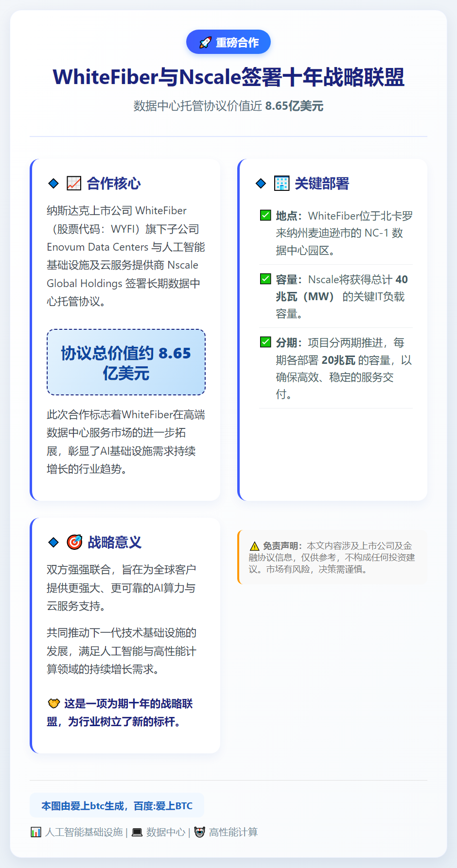This screenshot has height=868, width=457.
Task: Click the paragraph starting 此次合作标志着WhiteFiber
Action: 126,442
